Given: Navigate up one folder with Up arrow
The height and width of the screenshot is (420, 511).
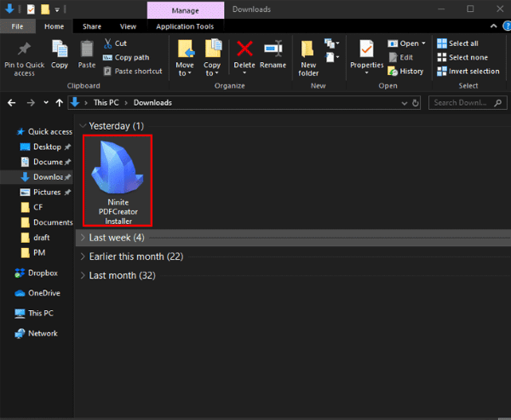Looking at the screenshot, I should tap(59, 102).
